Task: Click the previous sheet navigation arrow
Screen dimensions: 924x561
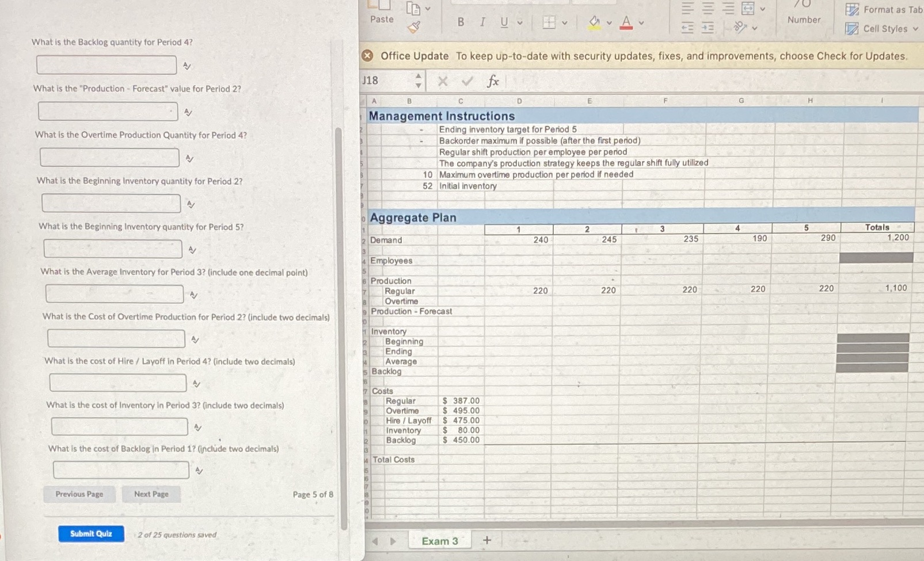Action: [375, 541]
